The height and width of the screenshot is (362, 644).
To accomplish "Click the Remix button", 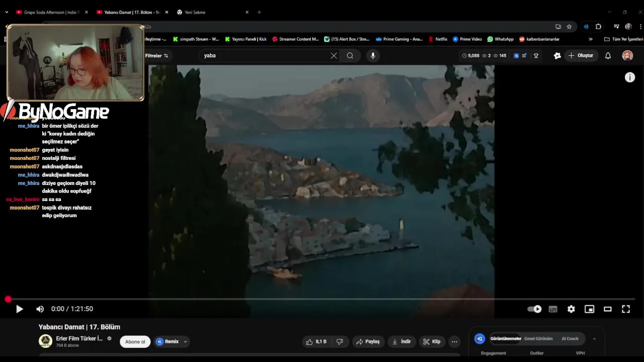I will (168, 342).
